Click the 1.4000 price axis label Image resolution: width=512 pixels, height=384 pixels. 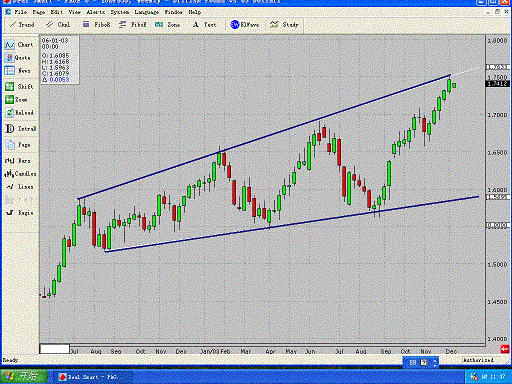coord(497,339)
